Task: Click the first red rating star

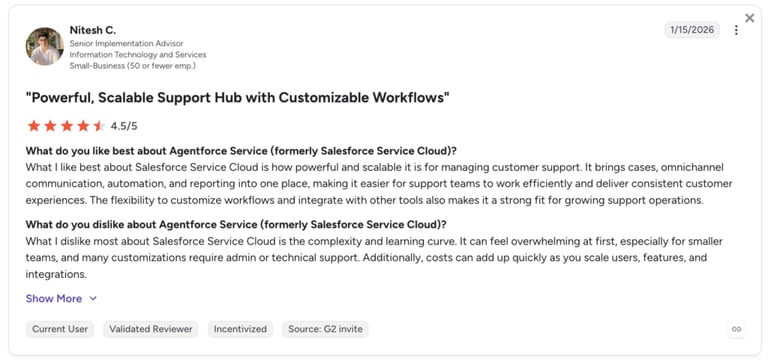Action: (34, 126)
